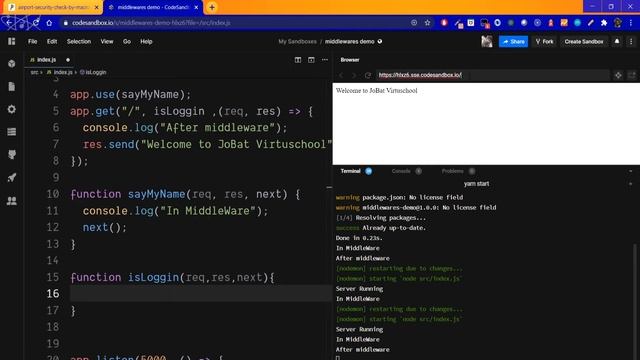Screen dimensions: 640x360
Task: Click the src breadcrumb segment
Action: click(34, 72)
